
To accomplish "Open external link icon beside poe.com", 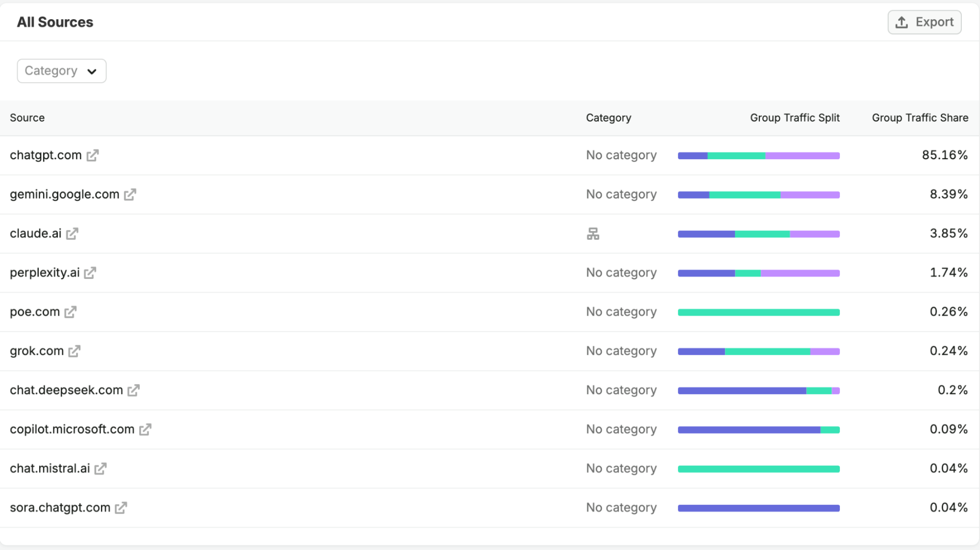I will click(71, 312).
